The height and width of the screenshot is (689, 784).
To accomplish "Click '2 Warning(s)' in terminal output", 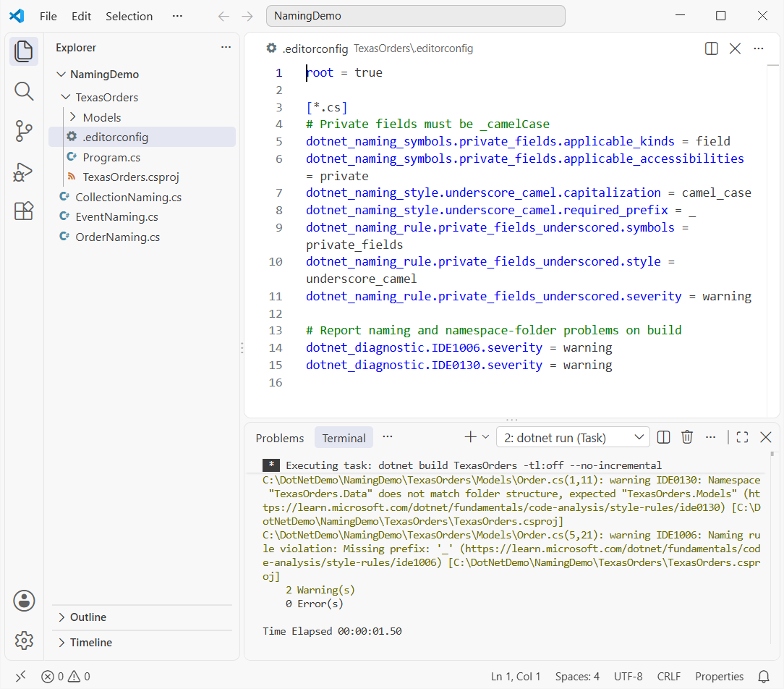I will pos(320,590).
